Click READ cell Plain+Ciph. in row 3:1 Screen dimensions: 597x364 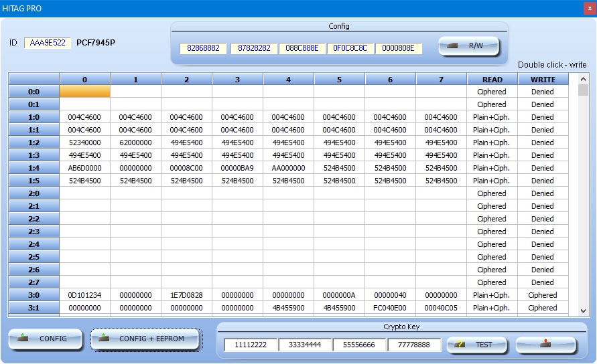tap(492, 308)
